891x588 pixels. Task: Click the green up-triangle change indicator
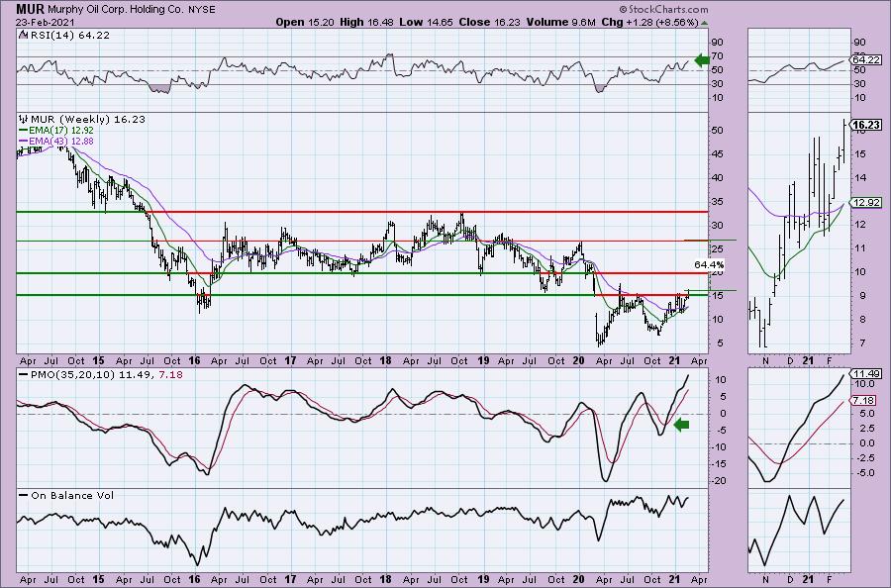705,23
